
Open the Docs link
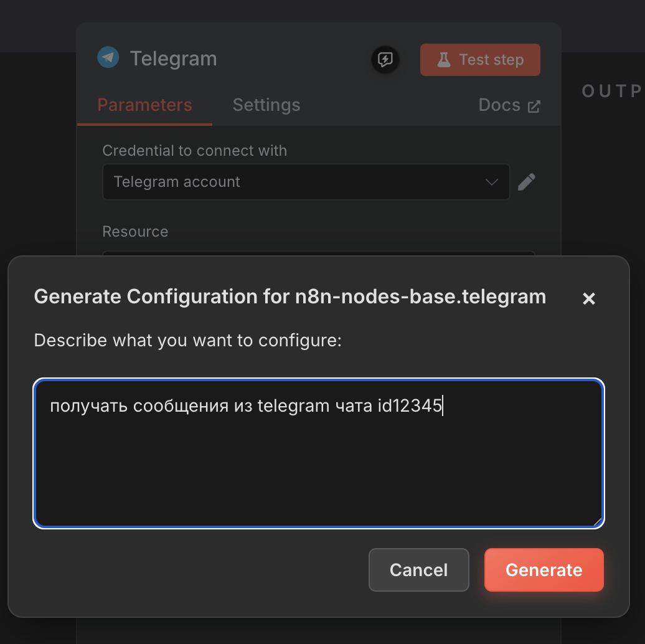(499, 105)
